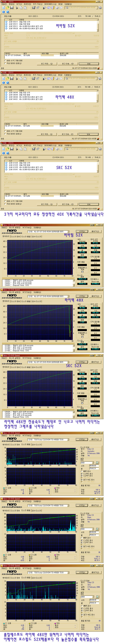Click recorder selection icon at toolbar end, 버바팀 52X window
This screenshot has height=644, width=114.
click(x=100, y=8)
